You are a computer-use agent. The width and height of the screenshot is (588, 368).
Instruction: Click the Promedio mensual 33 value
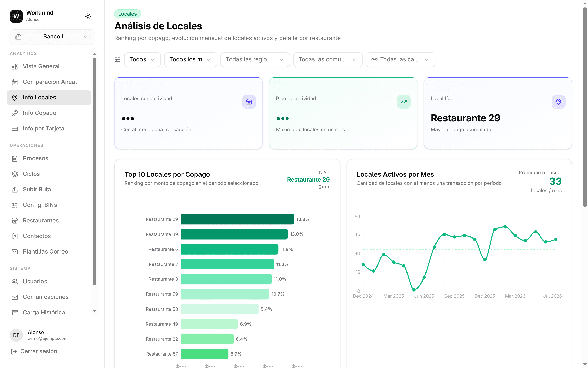(556, 181)
